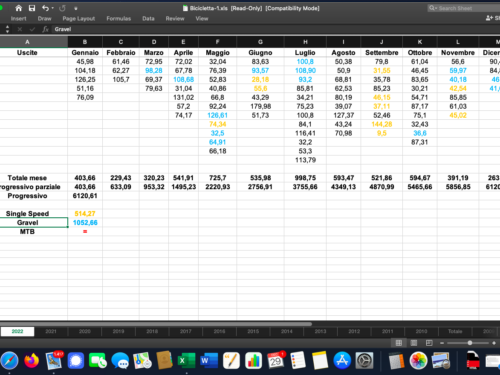
Task: Open System Preferences from the Dock
Action: point(364,361)
